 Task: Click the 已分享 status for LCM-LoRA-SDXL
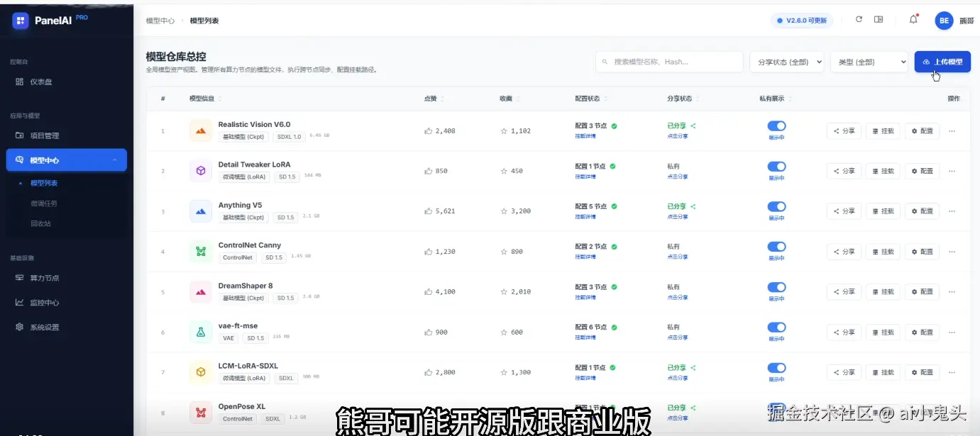pos(681,368)
